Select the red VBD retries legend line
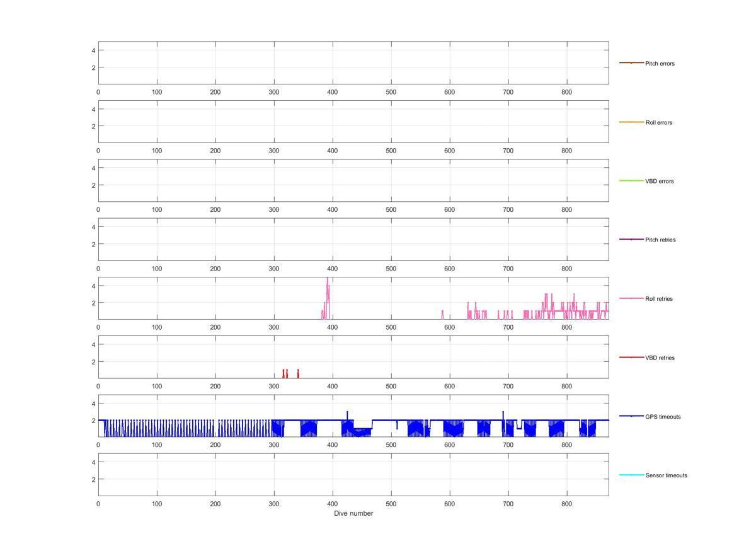 (x=631, y=357)
